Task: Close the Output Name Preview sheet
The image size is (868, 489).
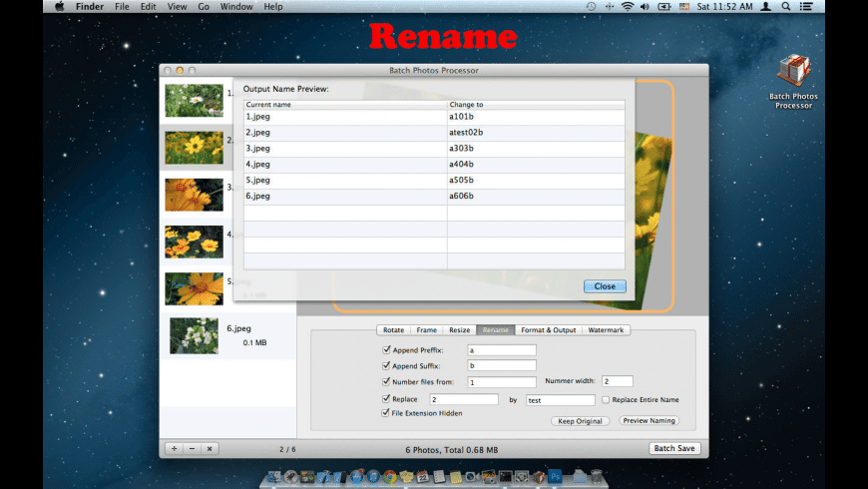Action: coord(605,286)
